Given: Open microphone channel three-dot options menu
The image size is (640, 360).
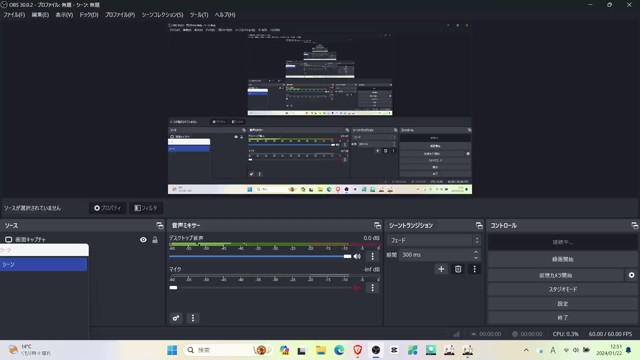Looking at the screenshot, I should coord(372,288).
